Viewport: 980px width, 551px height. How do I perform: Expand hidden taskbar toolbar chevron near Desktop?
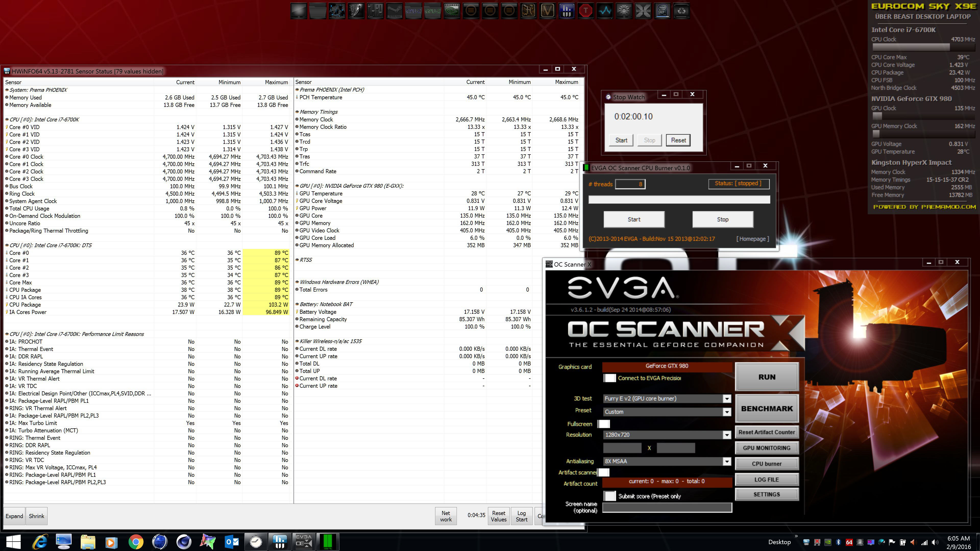click(x=796, y=536)
